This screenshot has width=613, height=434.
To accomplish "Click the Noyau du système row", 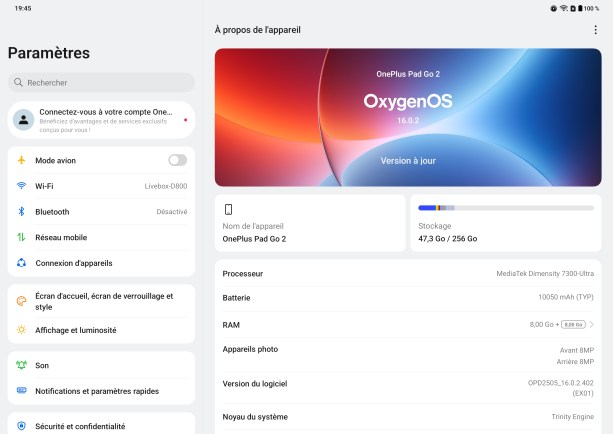I will coord(408,417).
